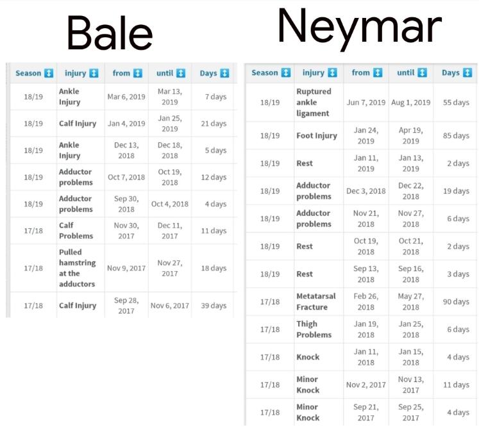Open Neymar's 'Metatarsal Fracture' injury entry
Screen dimensions: 479x448
click(315, 301)
